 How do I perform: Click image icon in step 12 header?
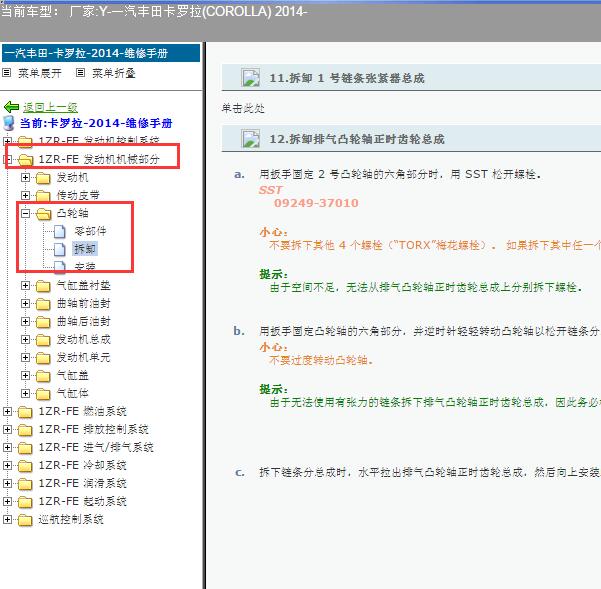pos(251,139)
